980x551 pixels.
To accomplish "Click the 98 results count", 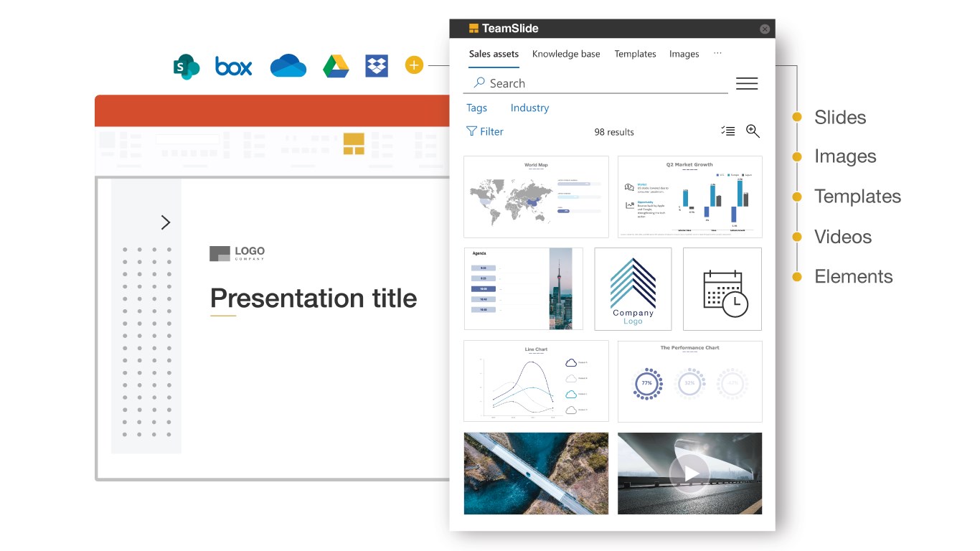I will [x=614, y=132].
